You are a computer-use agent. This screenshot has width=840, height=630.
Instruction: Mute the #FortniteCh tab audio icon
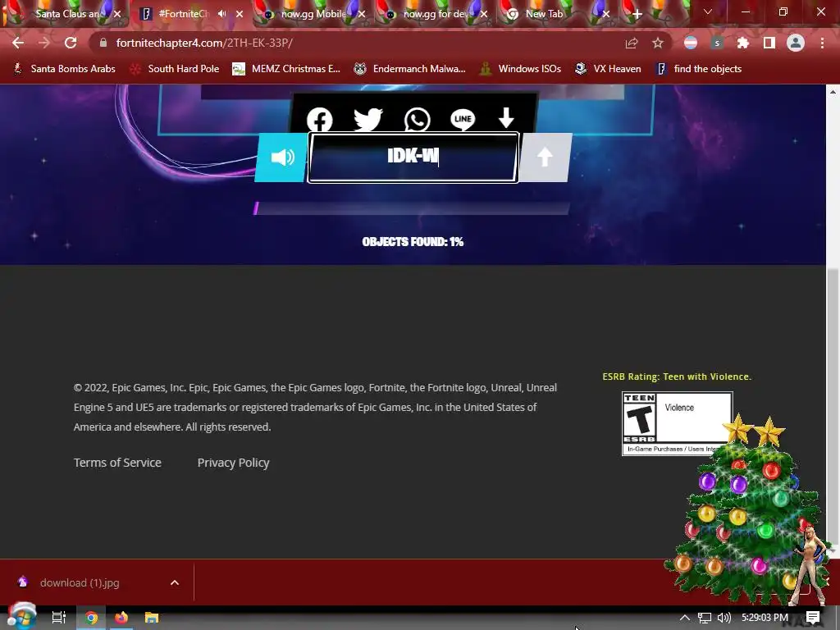click(221, 14)
